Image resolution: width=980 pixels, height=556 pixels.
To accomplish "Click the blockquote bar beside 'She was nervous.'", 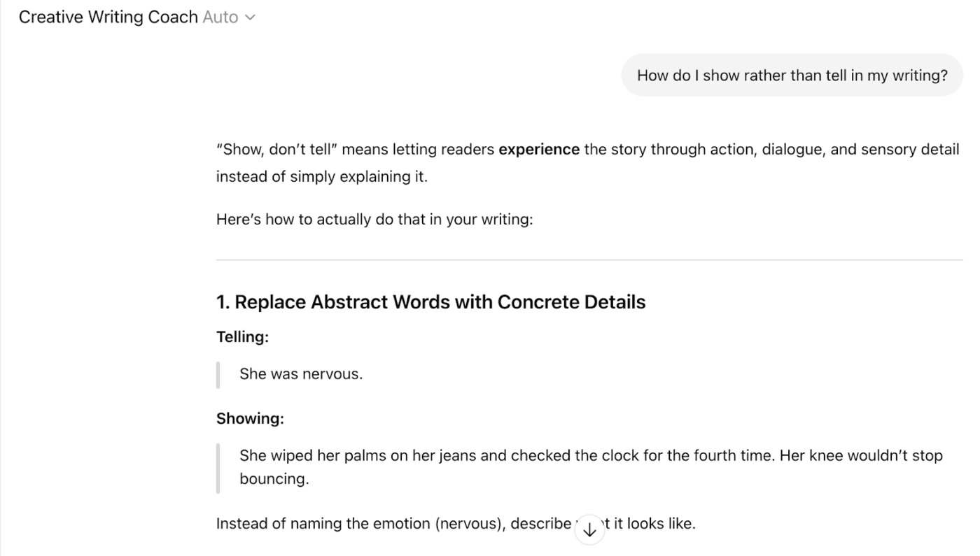I will click(x=218, y=373).
